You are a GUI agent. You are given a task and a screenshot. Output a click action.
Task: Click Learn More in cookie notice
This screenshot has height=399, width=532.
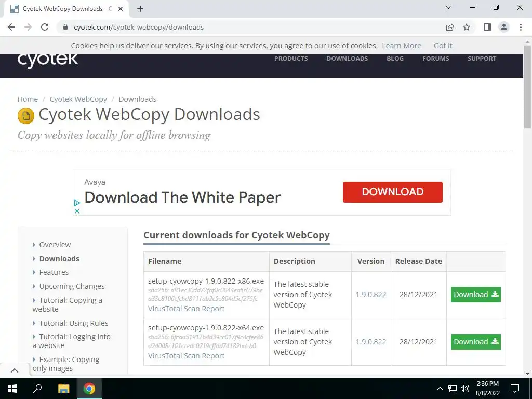click(x=402, y=46)
